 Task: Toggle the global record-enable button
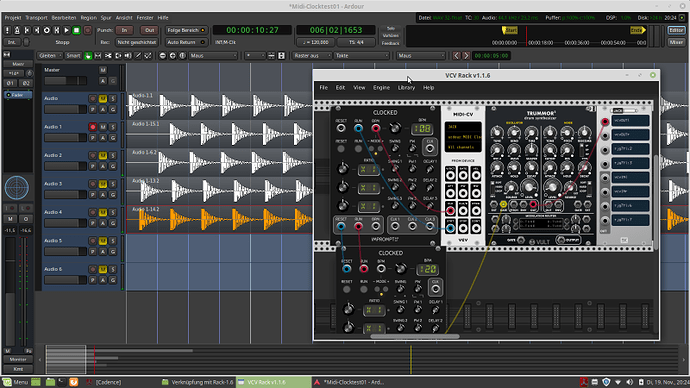pyautogui.click(x=87, y=30)
